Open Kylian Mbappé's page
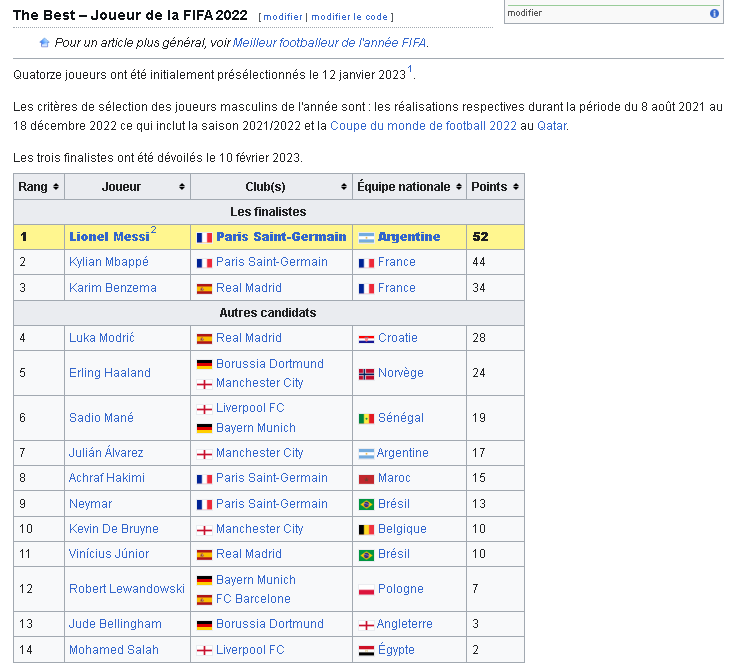Viewport: 737px width, 669px height. [x=109, y=262]
